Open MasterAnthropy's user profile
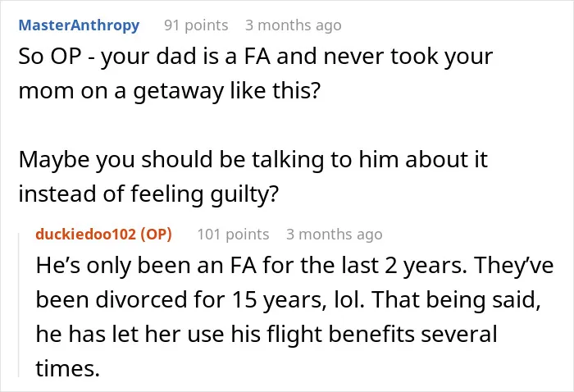 click(x=79, y=25)
